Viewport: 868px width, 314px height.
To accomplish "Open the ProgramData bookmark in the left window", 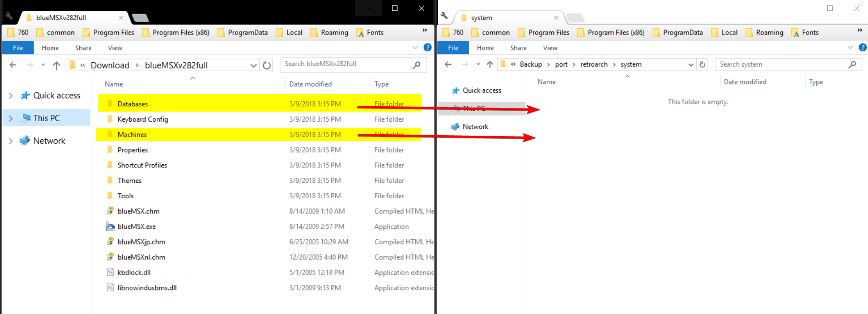I will click(242, 33).
